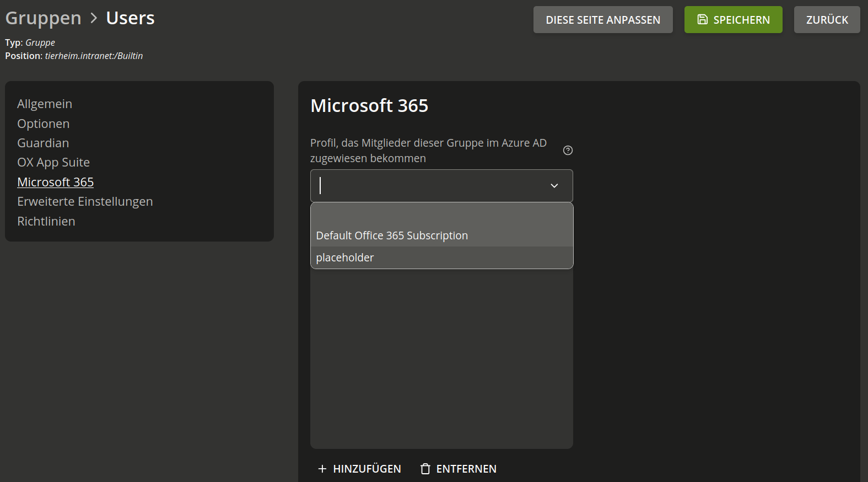Click the help question-mark icon beside the Azure AD profile label

[568, 151]
